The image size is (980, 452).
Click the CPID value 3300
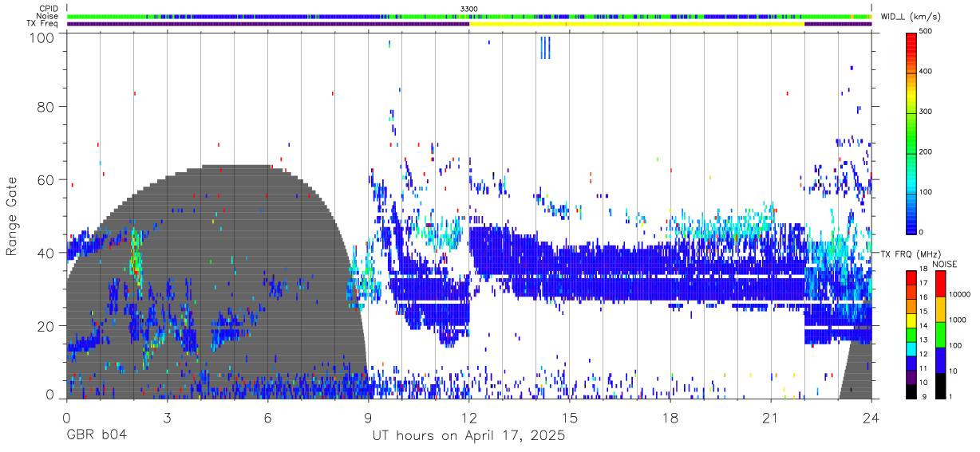point(469,9)
